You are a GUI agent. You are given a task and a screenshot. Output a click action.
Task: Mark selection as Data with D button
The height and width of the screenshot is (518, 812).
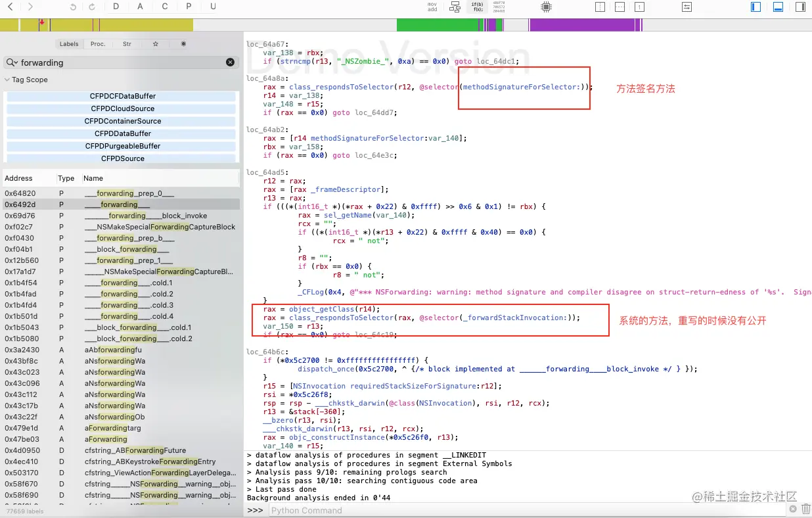click(116, 7)
